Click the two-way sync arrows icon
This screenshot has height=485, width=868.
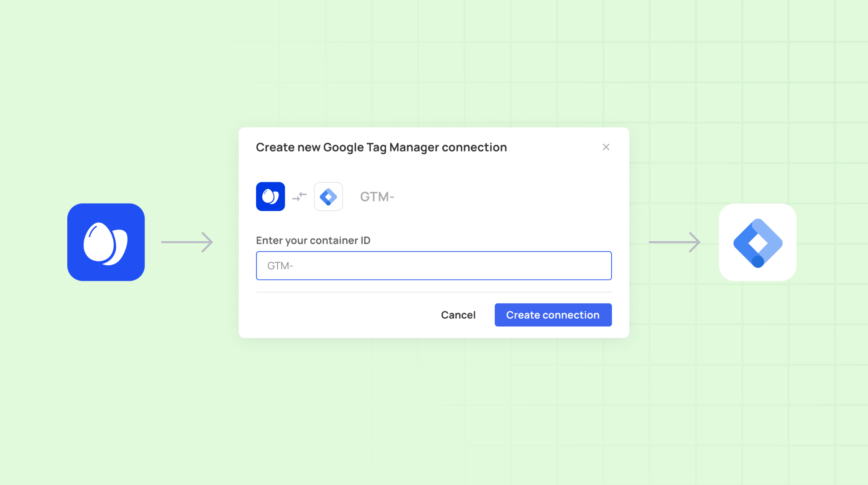[x=299, y=197]
